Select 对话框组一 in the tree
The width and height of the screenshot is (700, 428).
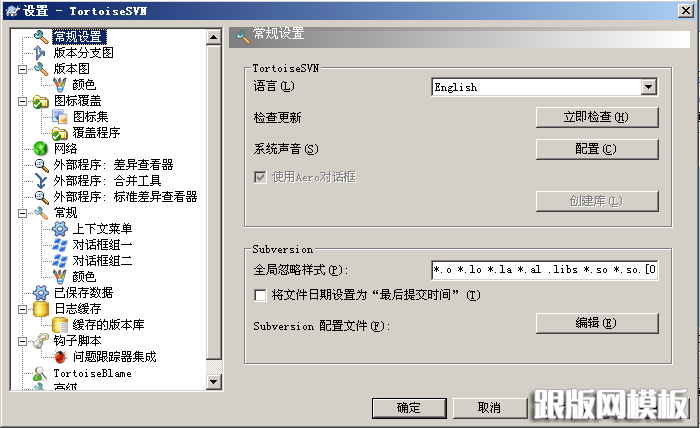[x=102, y=245]
